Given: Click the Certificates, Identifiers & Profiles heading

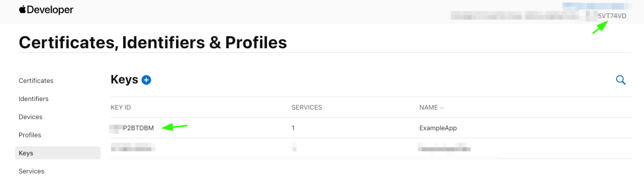Looking at the screenshot, I should 153,42.
